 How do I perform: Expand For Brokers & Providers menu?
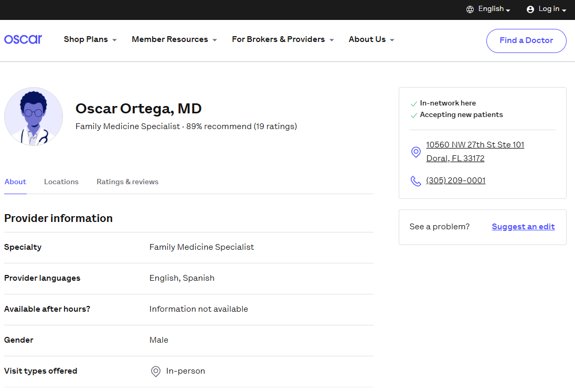tap(282, 39)
